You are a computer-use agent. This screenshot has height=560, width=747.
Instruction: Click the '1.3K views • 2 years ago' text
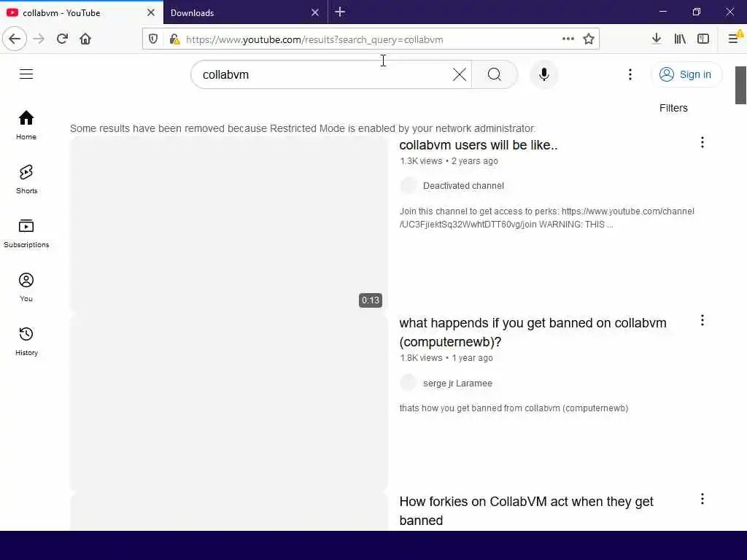pyautogui.click(x=449, y=161)
